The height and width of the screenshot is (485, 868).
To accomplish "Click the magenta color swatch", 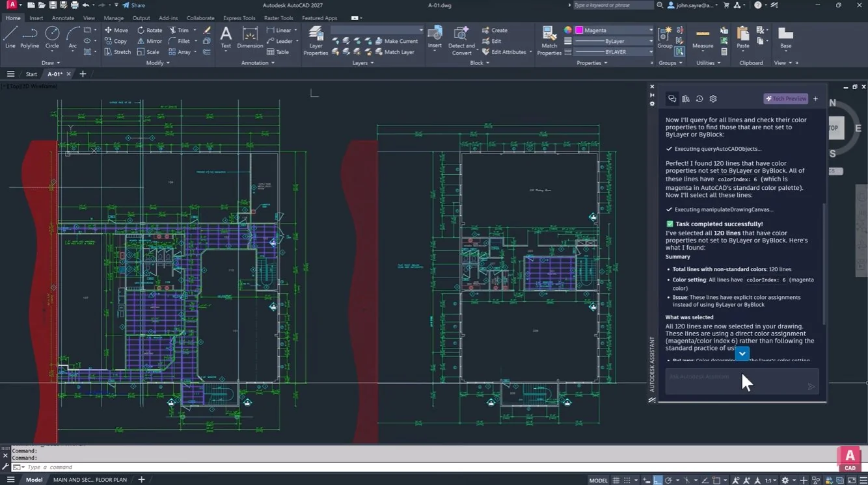I will (578, 30).
